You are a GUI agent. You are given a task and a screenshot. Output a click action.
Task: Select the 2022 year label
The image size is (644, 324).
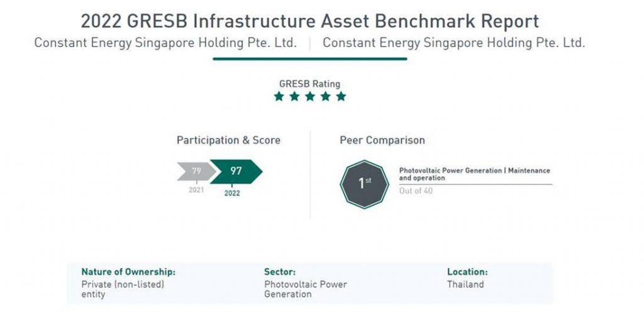[x=232, y=193]
